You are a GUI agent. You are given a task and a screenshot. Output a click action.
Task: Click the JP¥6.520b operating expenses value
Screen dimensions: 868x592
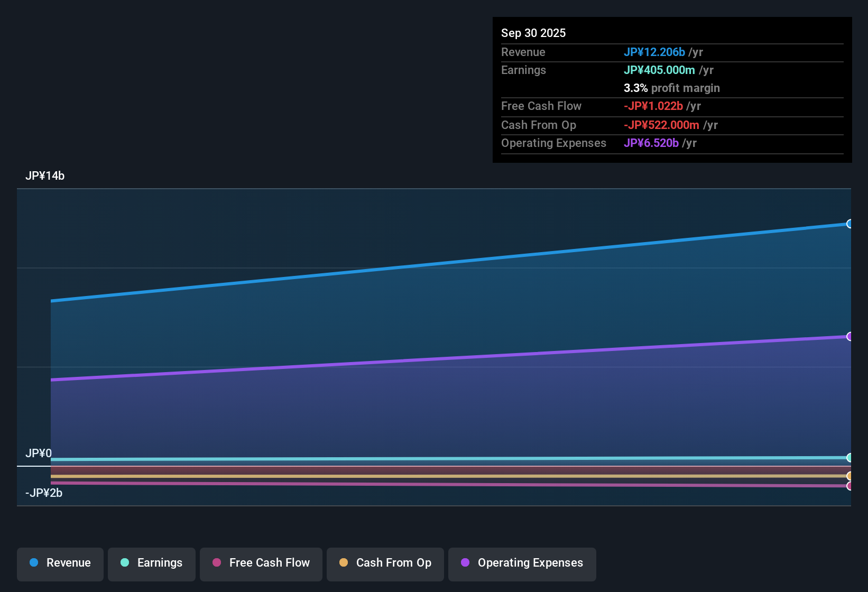coord(651,143)
